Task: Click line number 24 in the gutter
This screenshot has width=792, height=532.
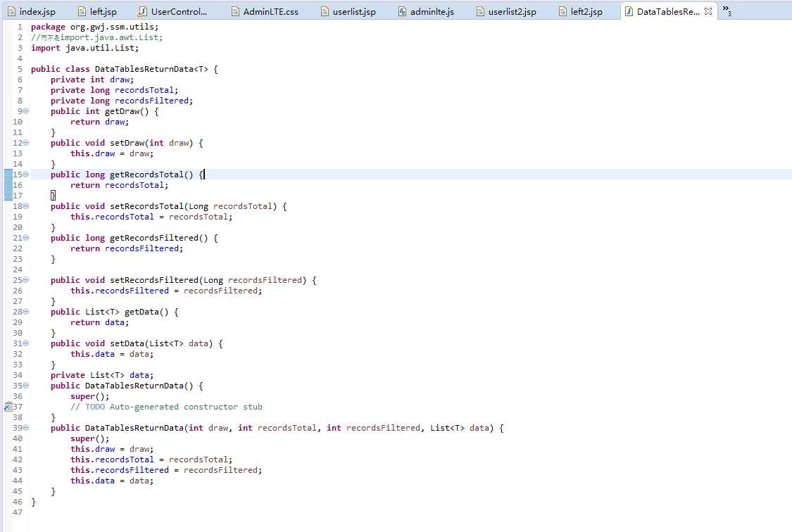Action: click(x=17, y=270)
